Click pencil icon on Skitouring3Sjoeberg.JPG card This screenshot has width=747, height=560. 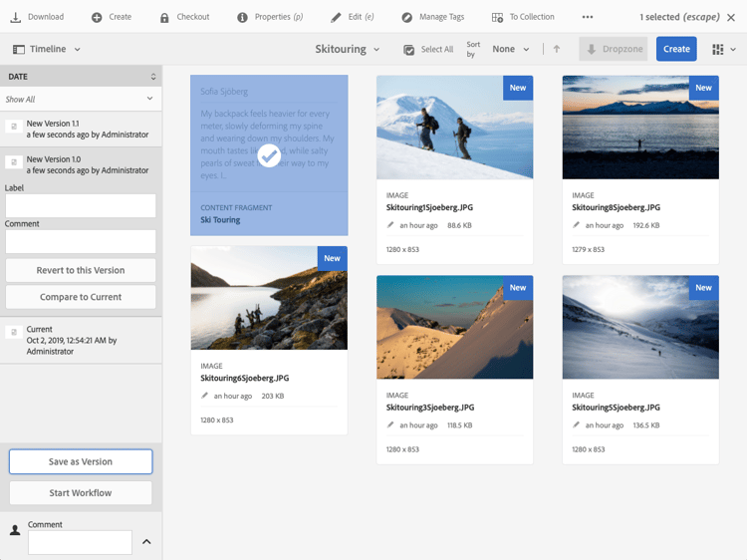coord(390,424)
